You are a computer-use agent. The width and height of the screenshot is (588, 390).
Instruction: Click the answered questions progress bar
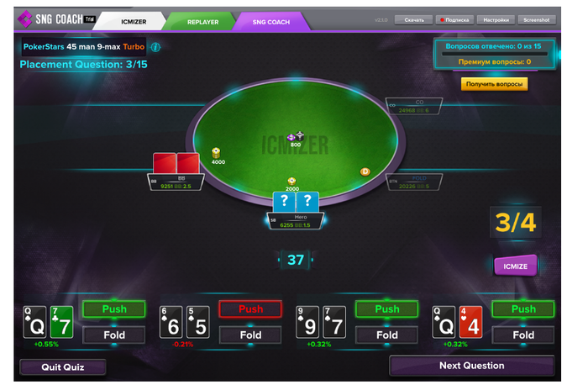point(494,54)
